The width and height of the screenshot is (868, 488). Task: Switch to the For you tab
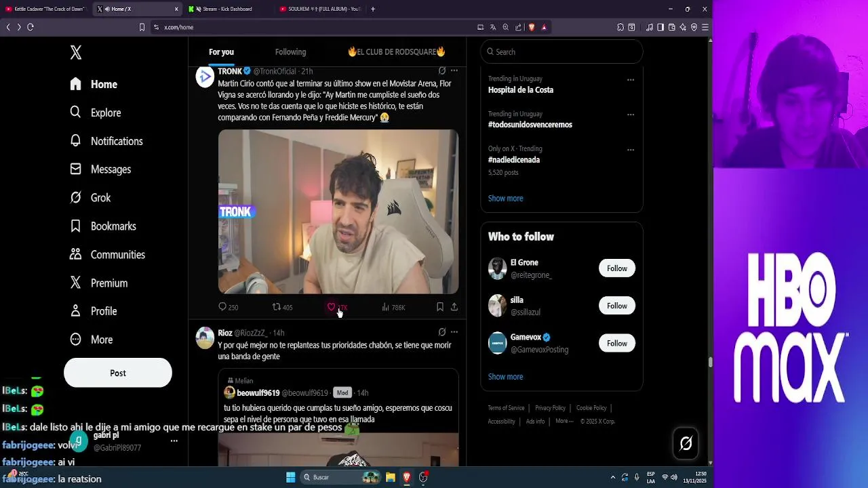(221, 52)
